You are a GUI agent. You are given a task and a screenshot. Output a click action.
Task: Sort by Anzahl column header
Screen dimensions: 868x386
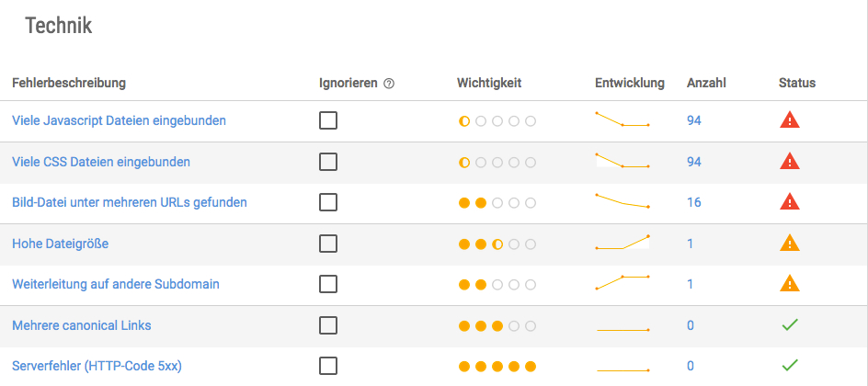[x=706, y=83]
